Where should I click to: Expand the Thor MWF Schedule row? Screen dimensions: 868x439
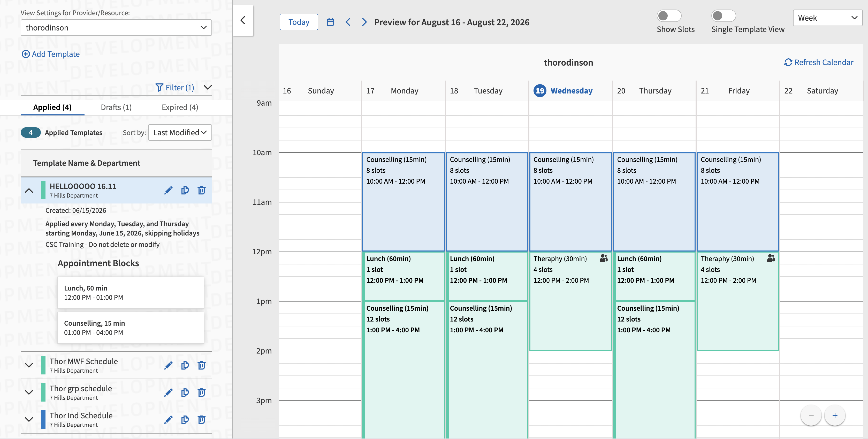pos(29,365)
